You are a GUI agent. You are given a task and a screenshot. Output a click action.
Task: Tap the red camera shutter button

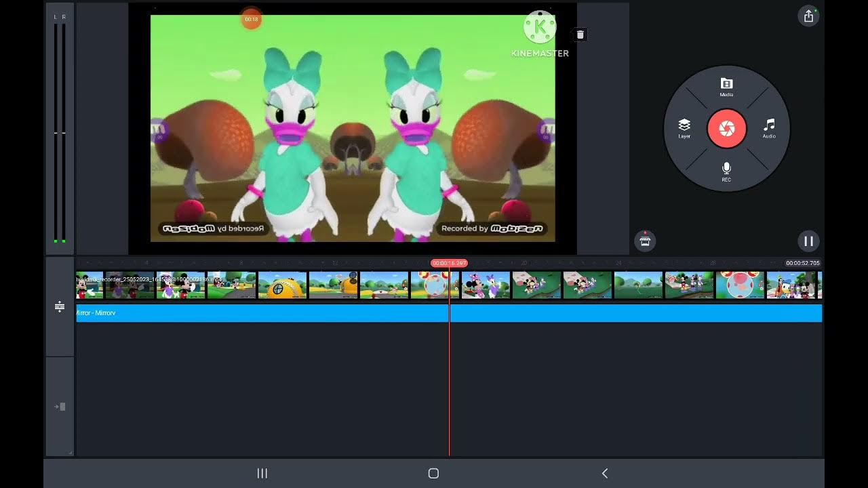pos(726,128)
